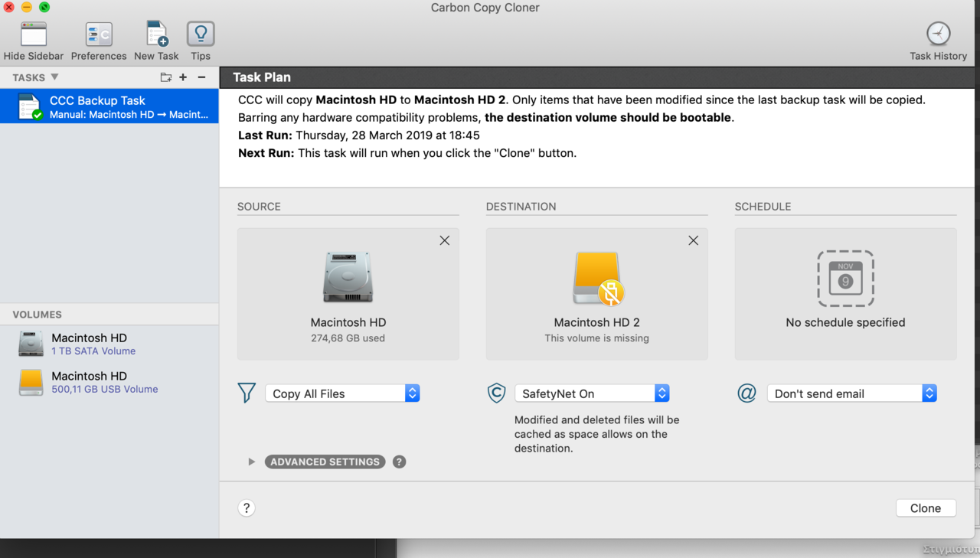Add a task with the plus button
The width and height of the screenshot is (980, 558).
tap(183, 77)
